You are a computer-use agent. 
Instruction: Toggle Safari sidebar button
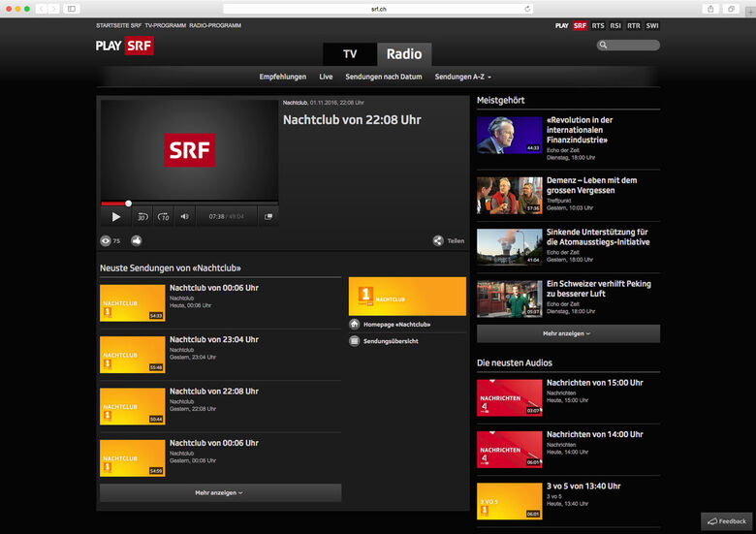click(x=72, y=9)
